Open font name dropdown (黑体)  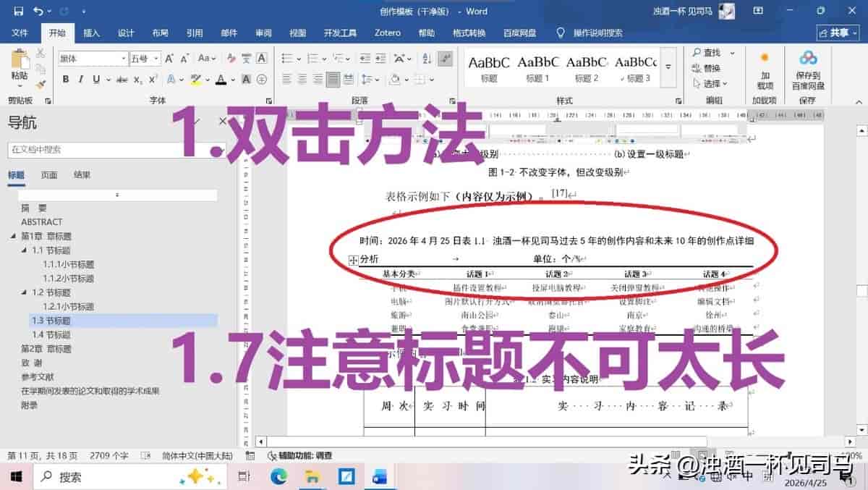click(123, 59)
